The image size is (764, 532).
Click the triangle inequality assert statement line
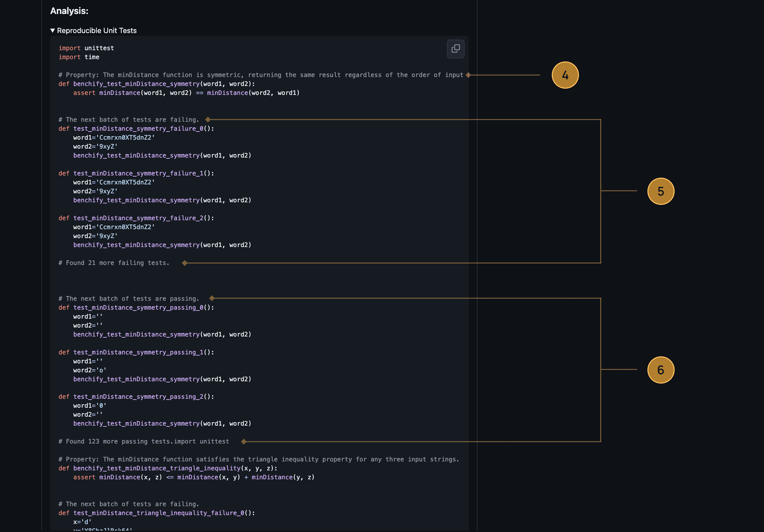(x=194, y=477)
